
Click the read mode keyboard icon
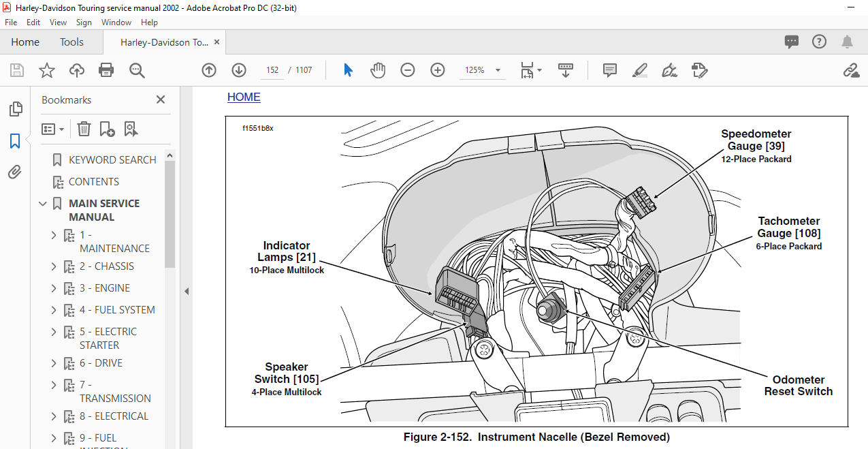(x=565, y=70)
